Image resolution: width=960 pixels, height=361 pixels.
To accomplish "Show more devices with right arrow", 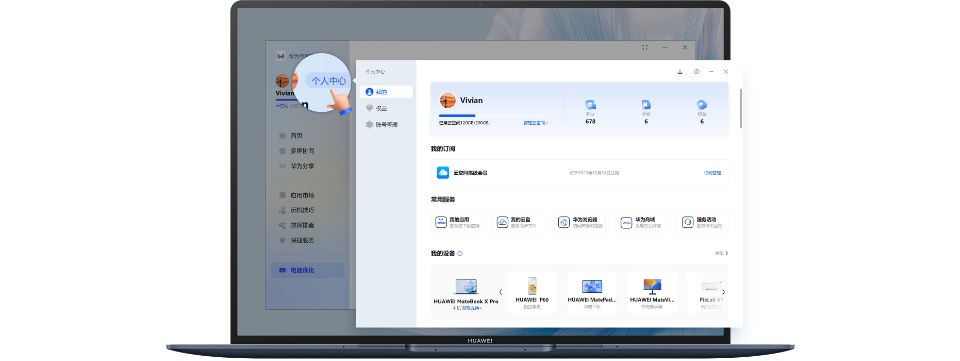I will coord(723,292).
